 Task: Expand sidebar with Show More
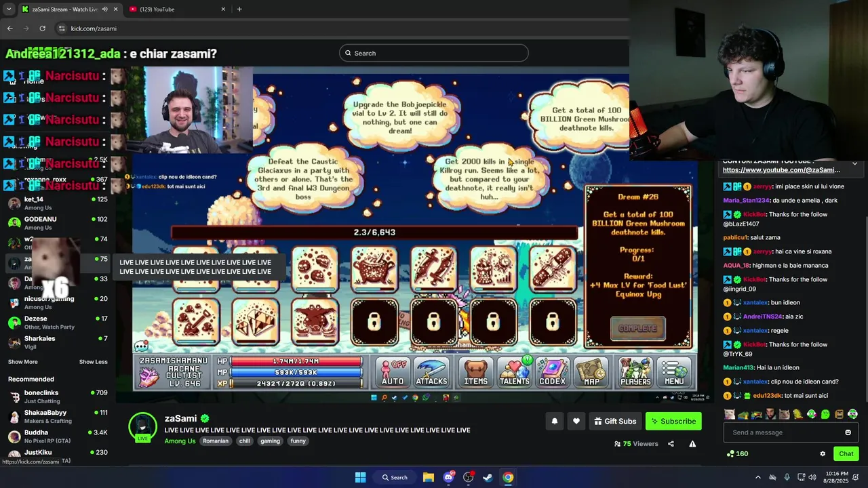(22, 362)
